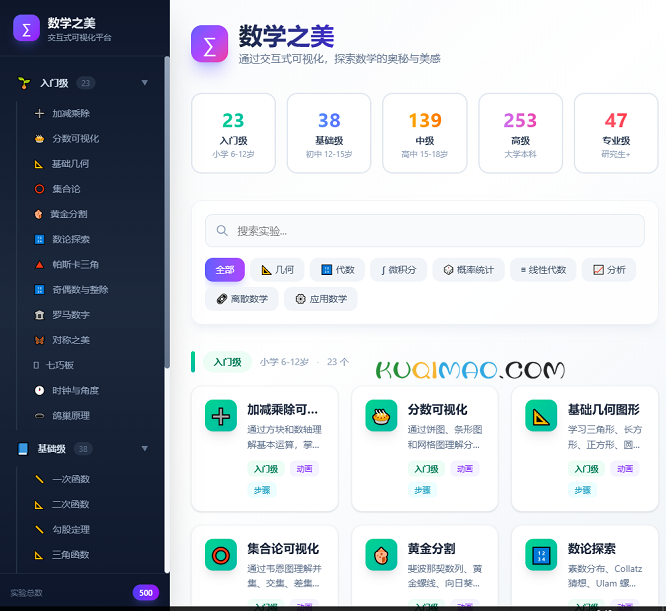This screenshot has width=666, height=611.
Task: Click the ruler icon beside 一次函数
Action: click(39, 479)
